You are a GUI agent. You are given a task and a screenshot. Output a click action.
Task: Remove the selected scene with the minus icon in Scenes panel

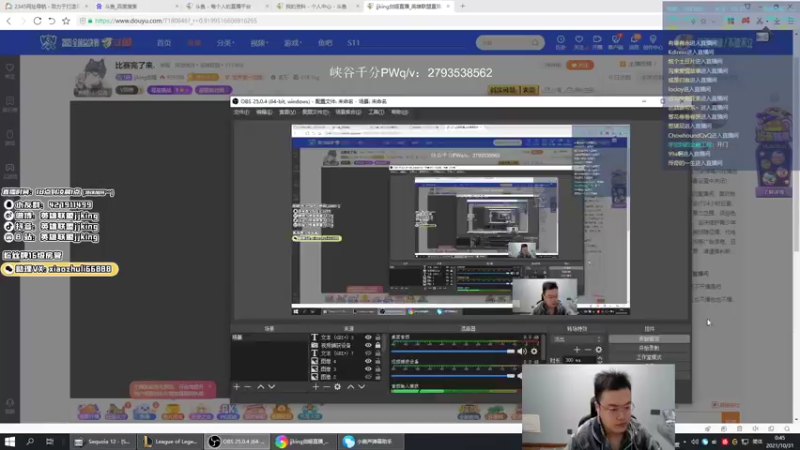[247, 387]
